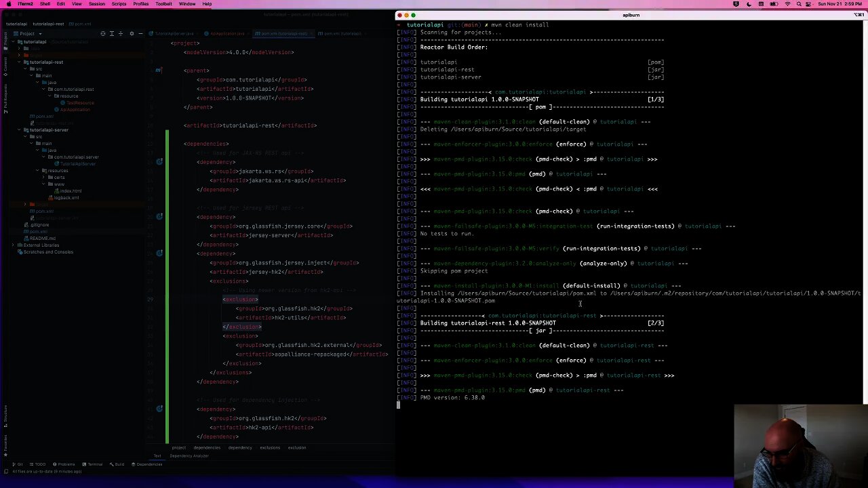
Task: Open Shell menu in menu bar
Action: [x=45, y=4]
